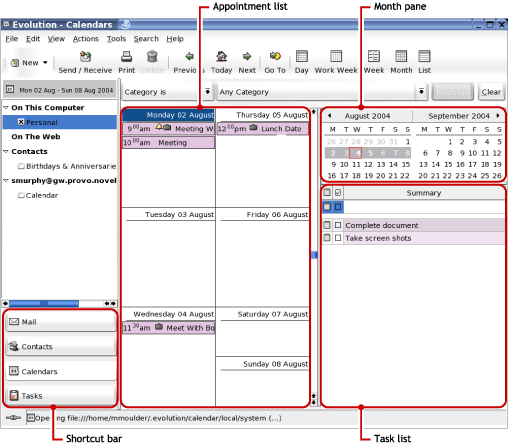Mark 'Complete document' task as done
The image size is (508, 445).
(338, 225)
